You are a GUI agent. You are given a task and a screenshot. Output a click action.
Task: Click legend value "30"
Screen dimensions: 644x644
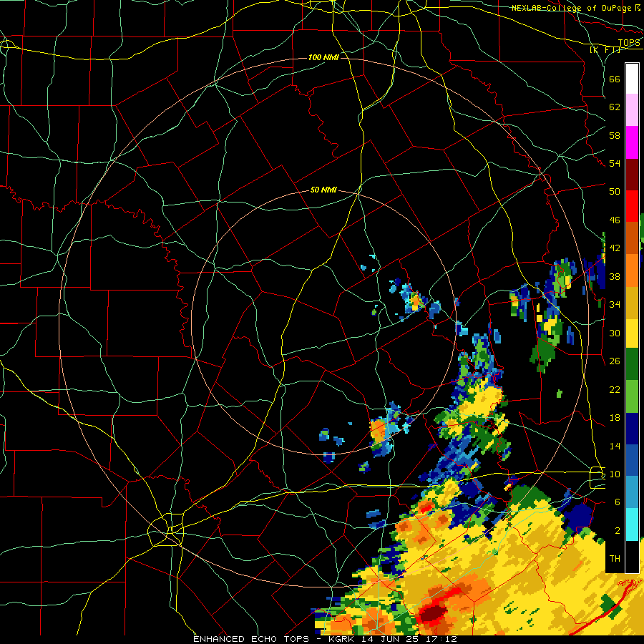(x=615, y=333)
